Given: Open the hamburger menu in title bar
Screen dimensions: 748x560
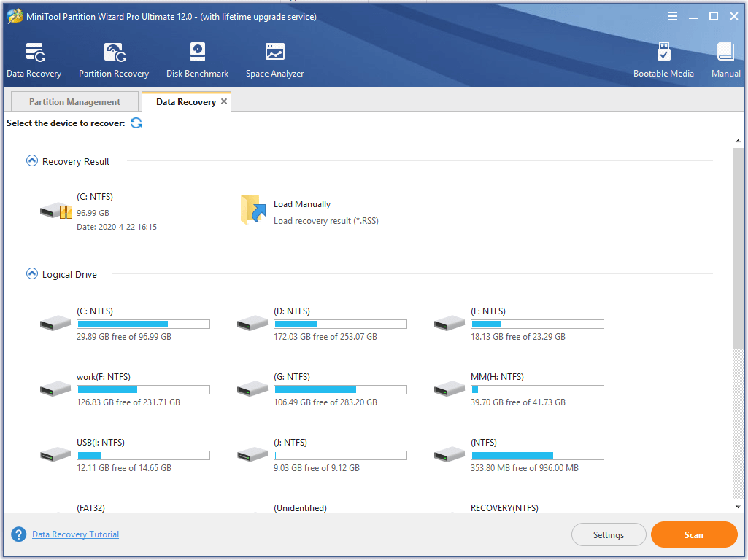Looking at the screenshot, I should (673, 16).
